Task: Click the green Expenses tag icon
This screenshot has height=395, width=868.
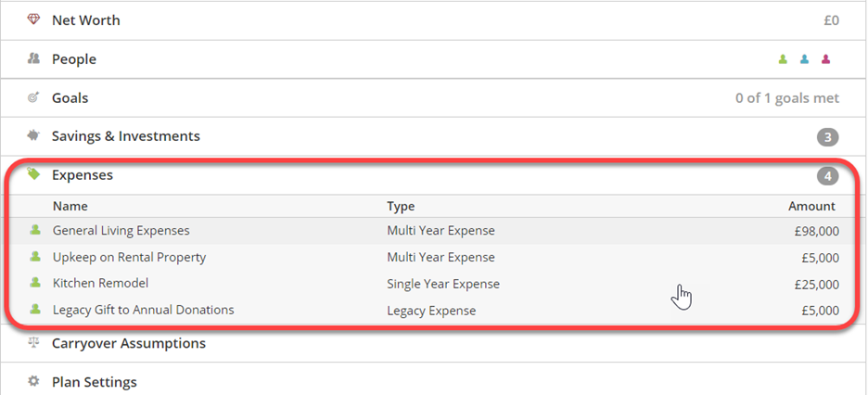Action: click(x=33, y=174)
